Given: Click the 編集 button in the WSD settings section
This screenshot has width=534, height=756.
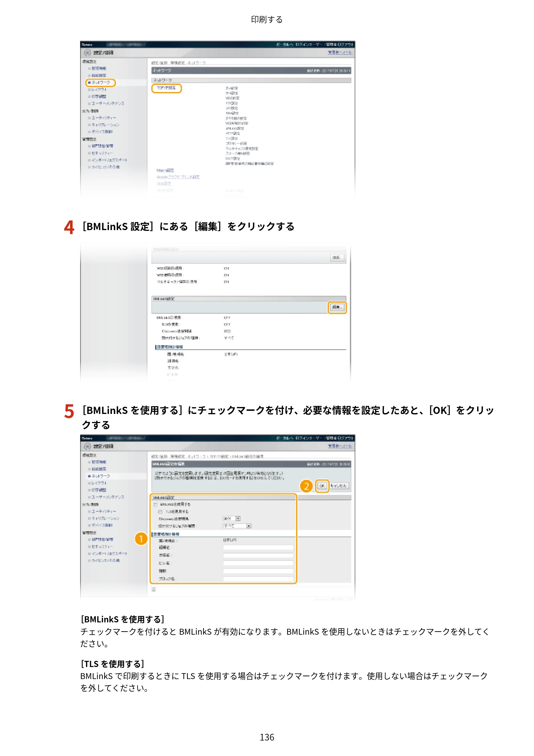Looking at the screenshot, I should coord(337,258).
